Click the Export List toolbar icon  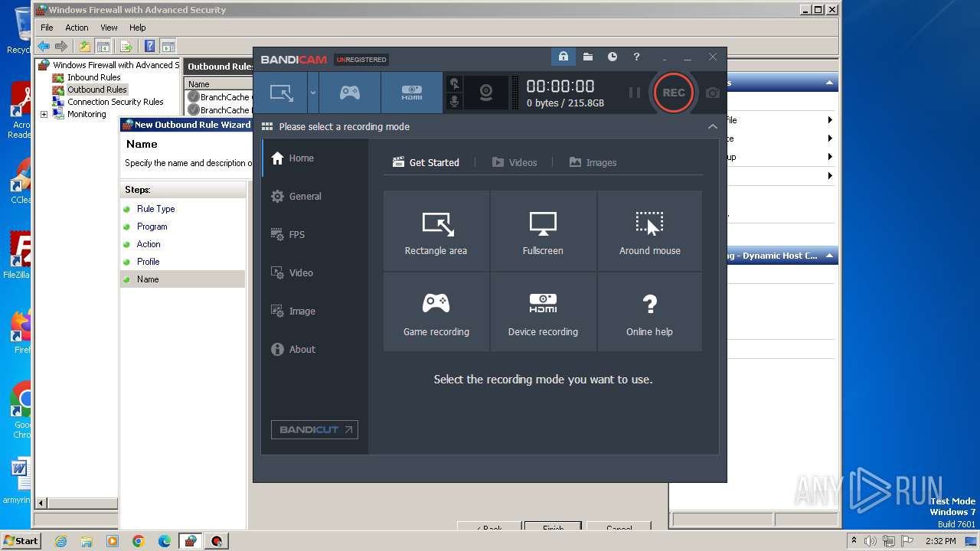point(126,46)
